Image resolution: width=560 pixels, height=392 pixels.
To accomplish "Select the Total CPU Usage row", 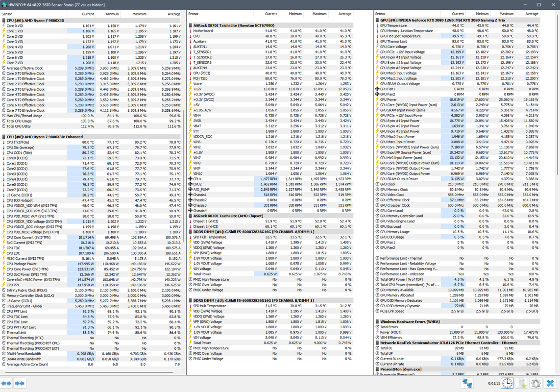I will 92,121.
